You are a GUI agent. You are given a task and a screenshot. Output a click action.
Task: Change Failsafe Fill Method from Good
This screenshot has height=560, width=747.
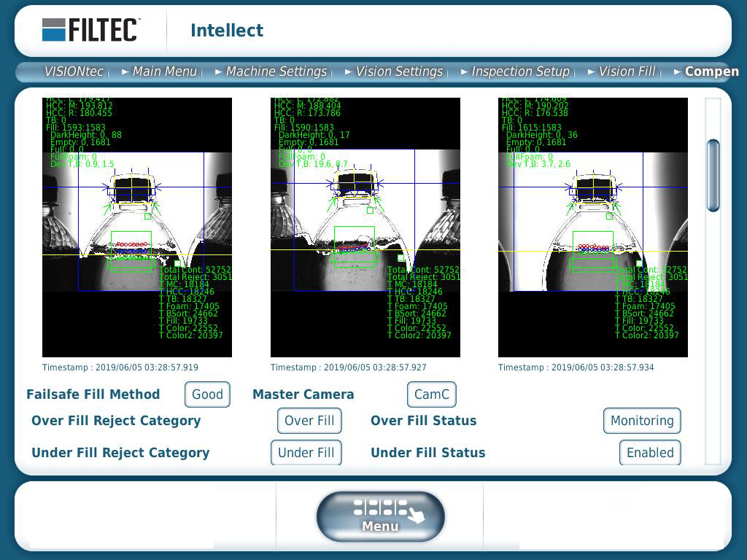tap(207, 394)
